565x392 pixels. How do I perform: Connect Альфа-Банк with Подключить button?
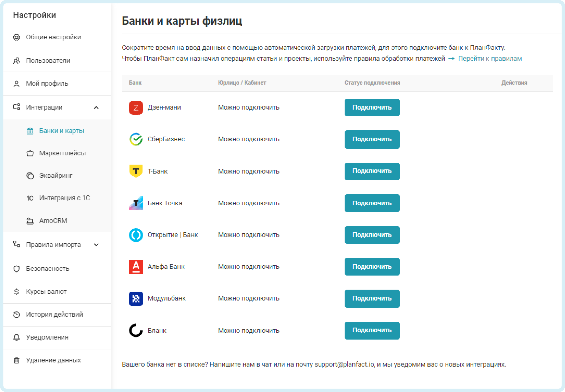pos(372,267)
